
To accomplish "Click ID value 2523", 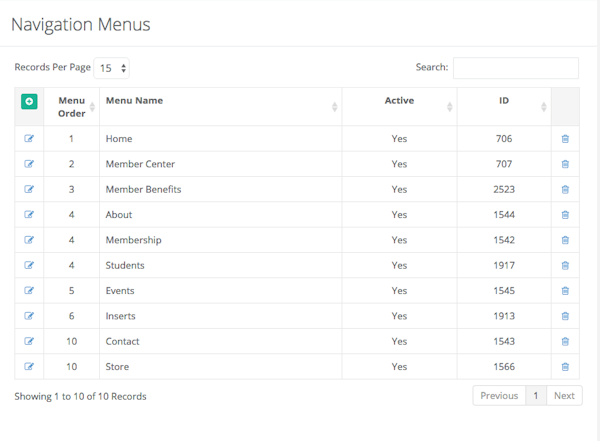I will (504, 189).
